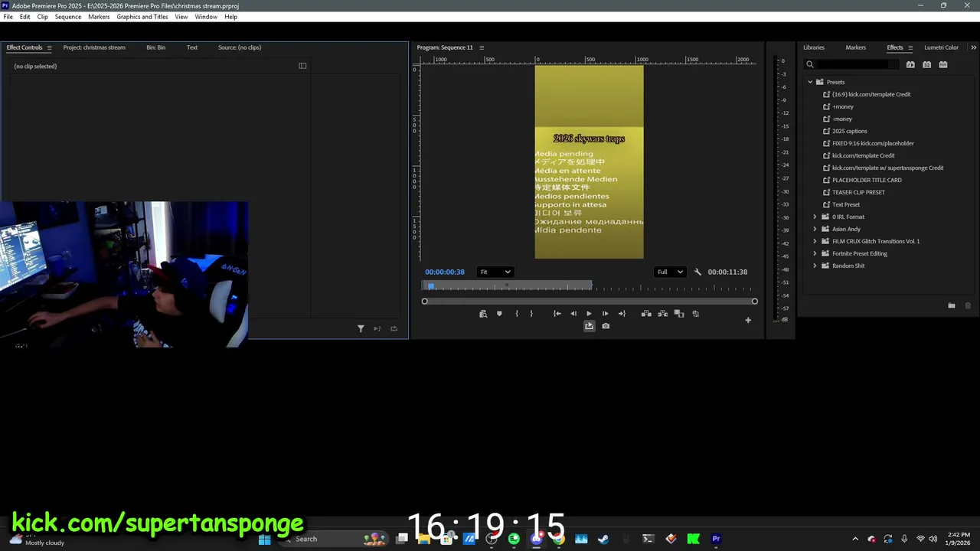
Task: Open the Effect Controls panel menu
Action: coord(49,47)
